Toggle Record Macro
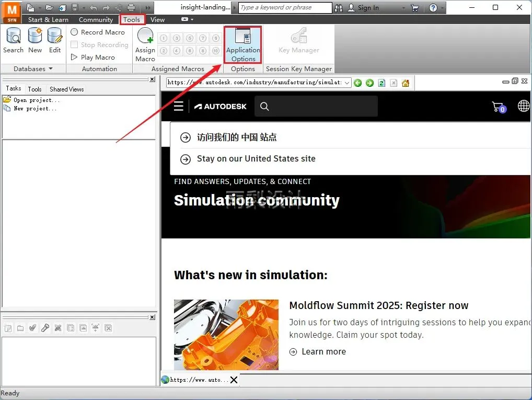Image resolution: width=532 pixels, height=400 pixels. (x=98, y=32)
